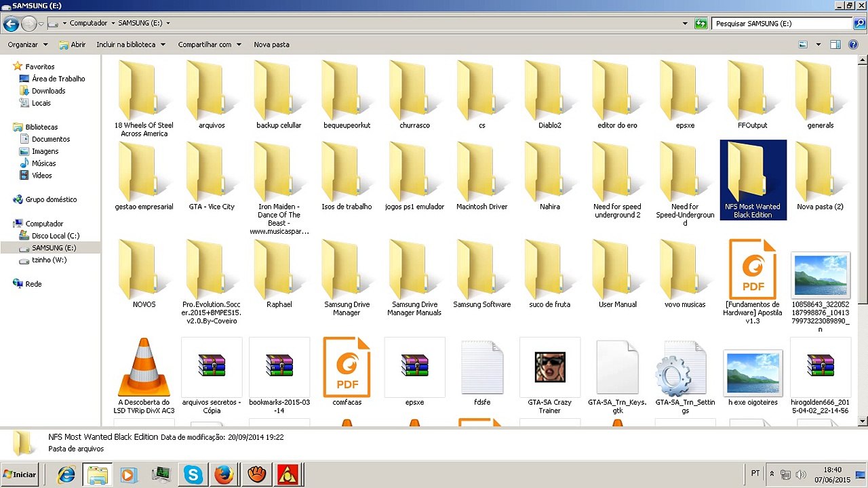This screenshot has width=868, height=488.
Task: Click the Iniciar start button
Action: tap(19, 474)
